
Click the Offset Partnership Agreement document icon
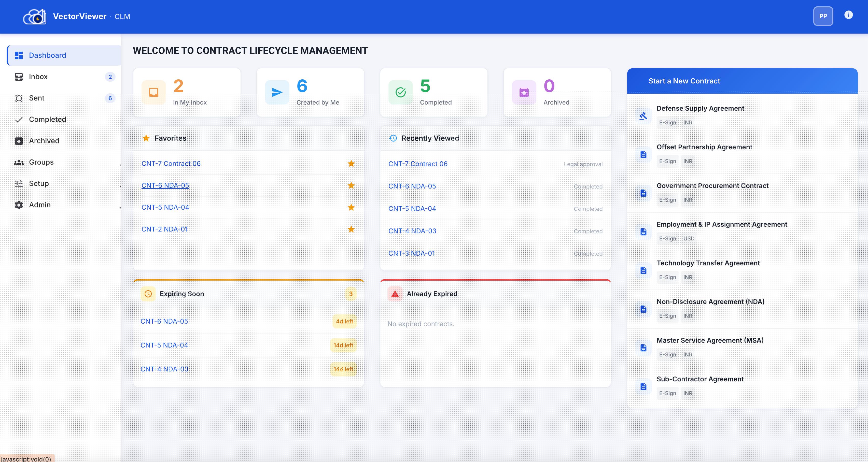643,155
